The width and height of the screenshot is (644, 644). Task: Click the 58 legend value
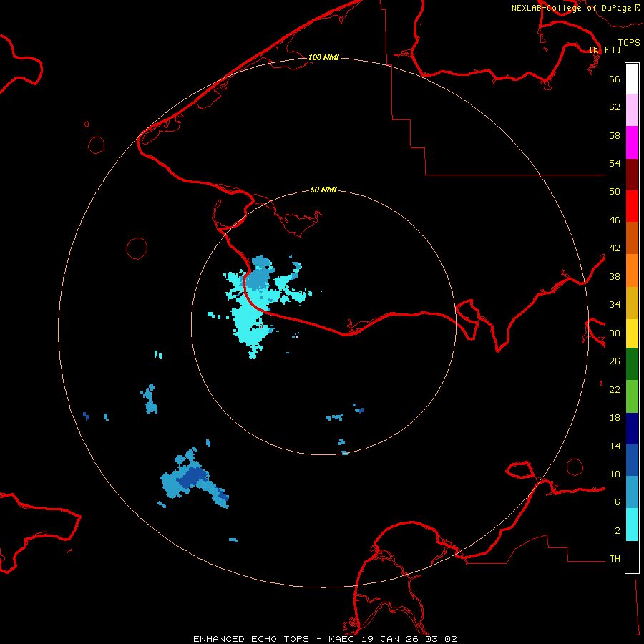pos(615,135)
